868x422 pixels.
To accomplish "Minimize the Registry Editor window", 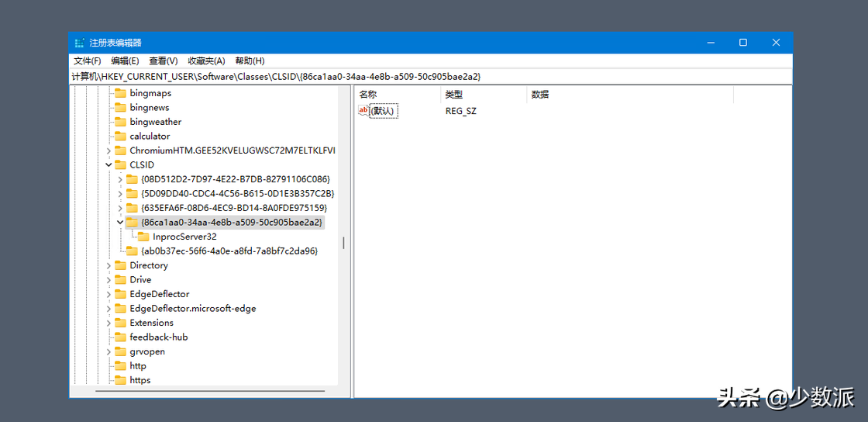I will [710, 43].
